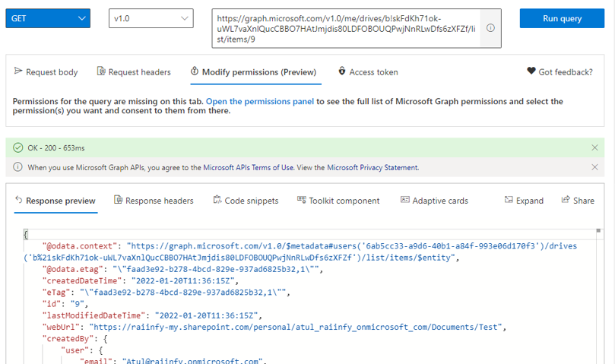Image resolution: width=615 pixels, height=364 pixels.
Task: Open the Response headers tab
Action: coord(154,201)
